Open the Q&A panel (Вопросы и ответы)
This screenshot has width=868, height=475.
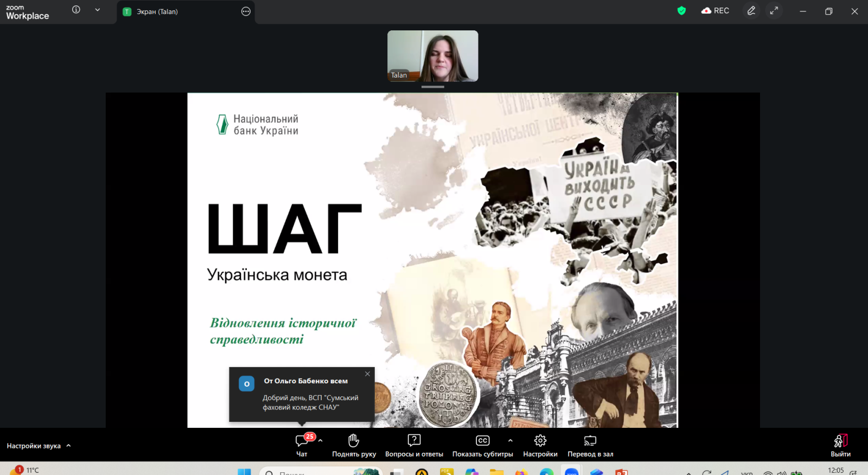[414, 441]
